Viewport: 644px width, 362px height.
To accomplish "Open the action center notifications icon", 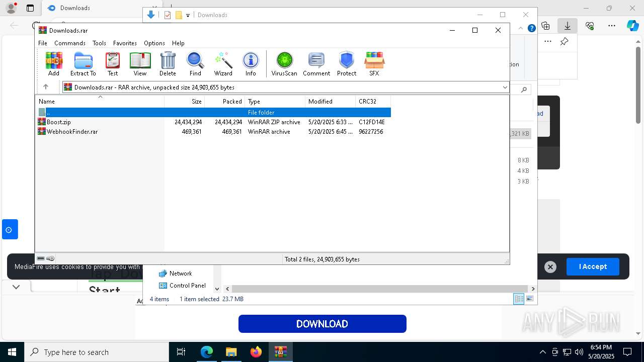I will pos(627,352).
